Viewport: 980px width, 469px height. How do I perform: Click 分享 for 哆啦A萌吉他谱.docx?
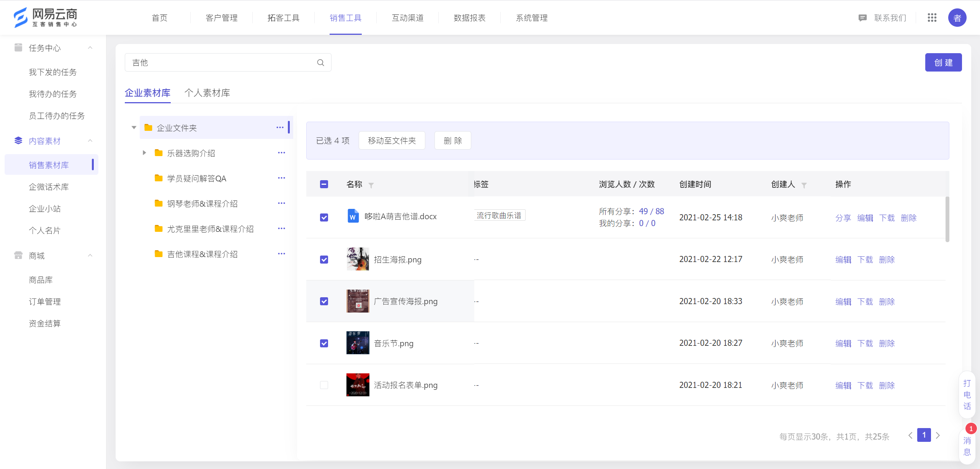pyautogui.click(x=843, y=218)
